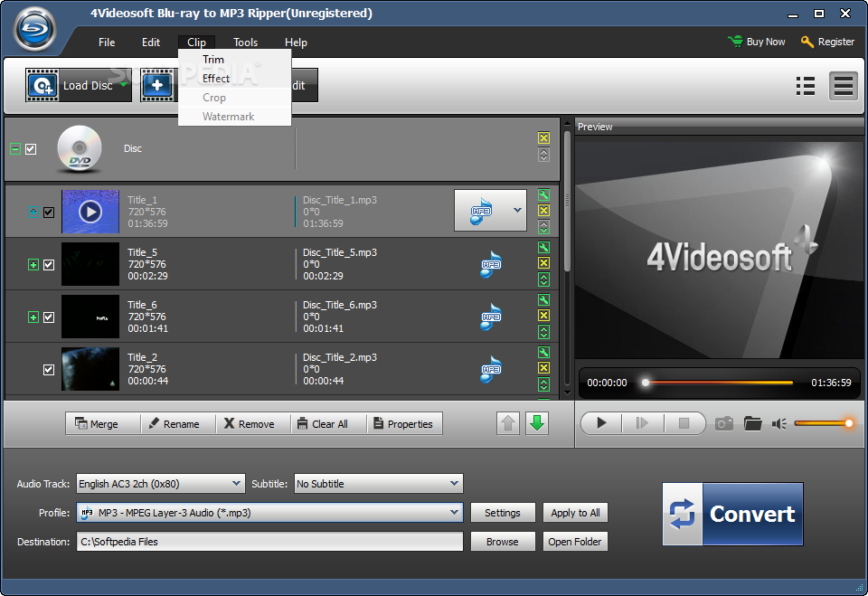This screenshot has width=868, height=596.
Task: Remove Title_2 with yellow X icon
Action: 543,368
